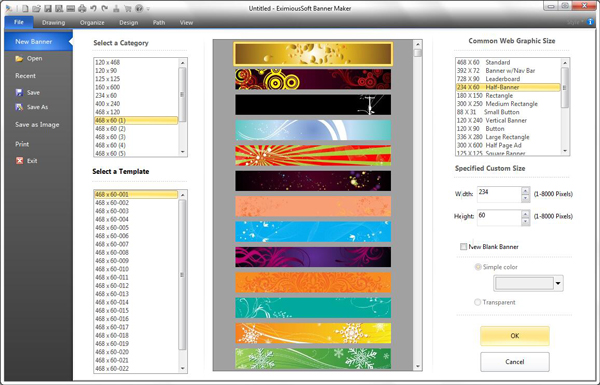Click the Undo arrow icon
Screen dimensions: 600x385
tap(93, 8)
